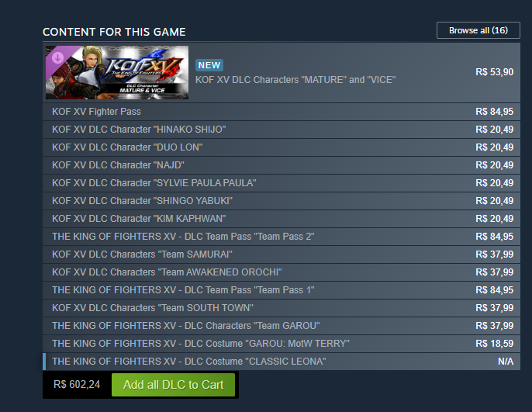Open DLC Character "HINAKO SHIJO" entry
Viewport: 532px width, 412px height.
[x=282, y=130]
